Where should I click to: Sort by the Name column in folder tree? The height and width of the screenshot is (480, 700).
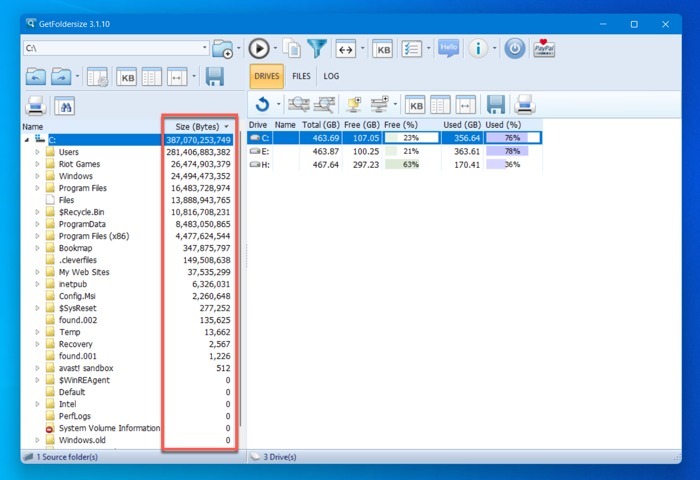[33, 127]
